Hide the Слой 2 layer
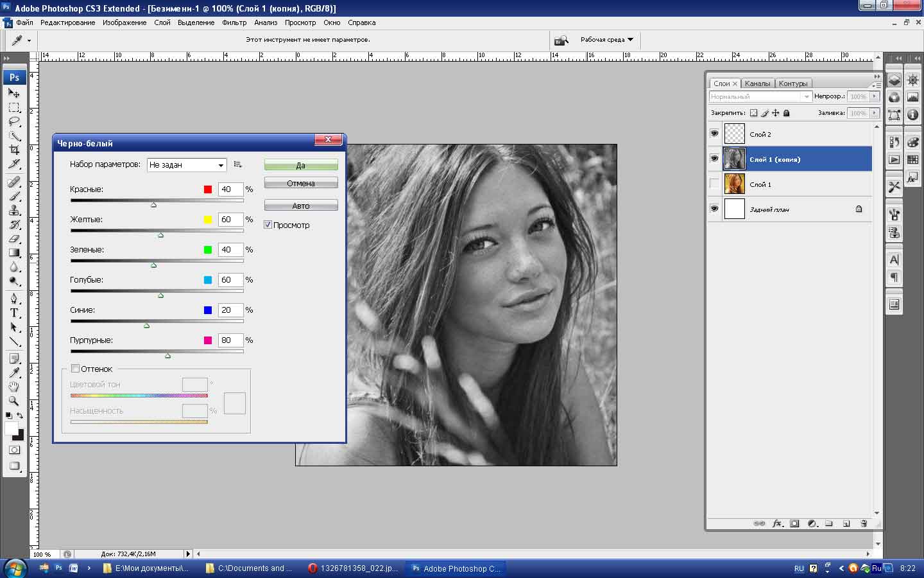The height and width of the screenshot is (578, 924). point(714,134)
